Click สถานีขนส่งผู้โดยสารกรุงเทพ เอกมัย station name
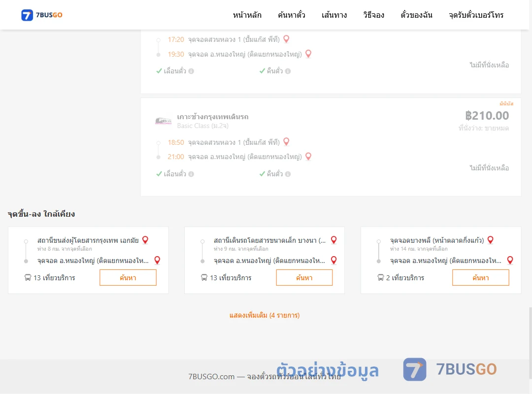Image resolution: width=532 pixels, height=394 pixels. pyautogui.click(x=88, y=240)
